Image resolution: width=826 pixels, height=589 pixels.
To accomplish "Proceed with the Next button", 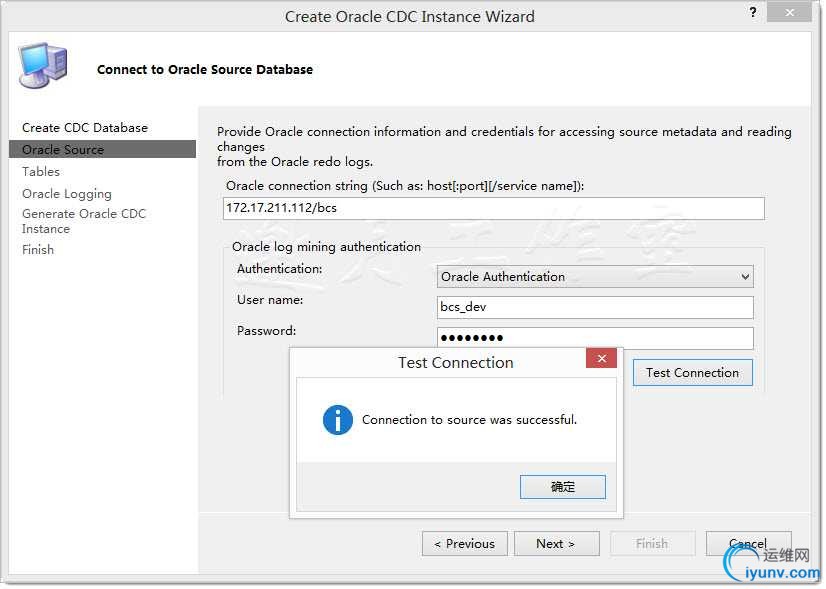I will click(x=556, y=544).
